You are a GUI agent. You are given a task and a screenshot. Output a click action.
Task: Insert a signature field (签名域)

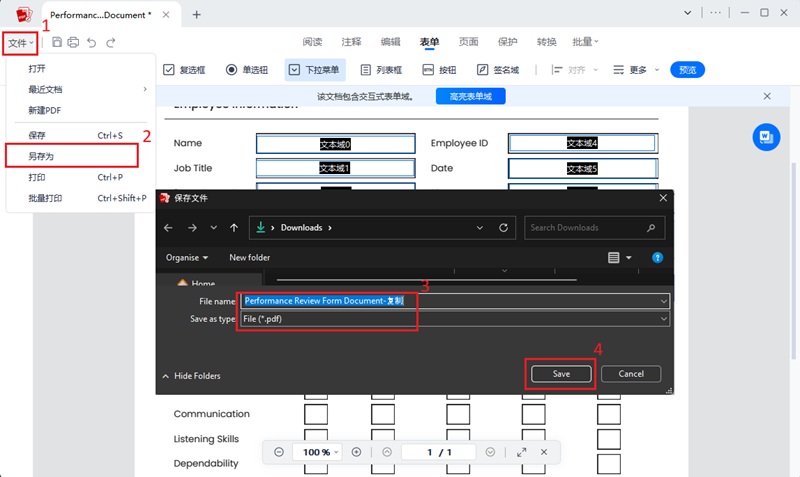click(x=498, y=70)
